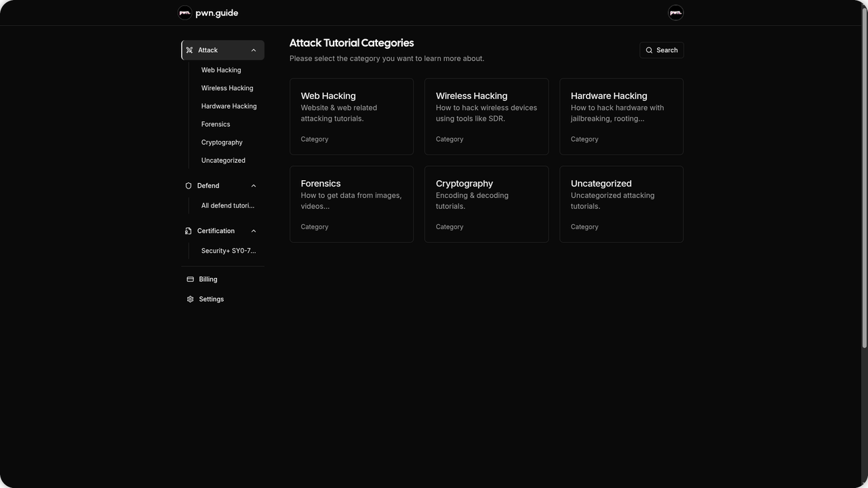Select the Security+ SY0-7 certification entry
Image resolution: width=868 pixels, height=488 pixels.
coord(229,250)
